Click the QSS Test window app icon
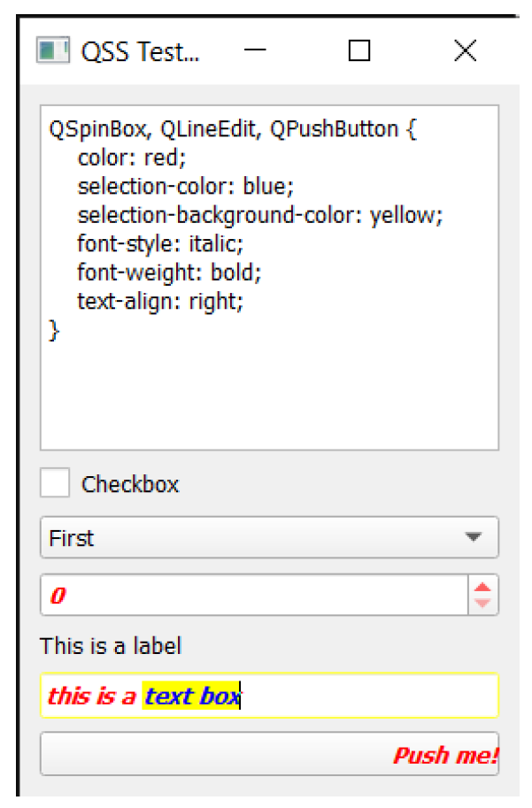 (52, 50)
